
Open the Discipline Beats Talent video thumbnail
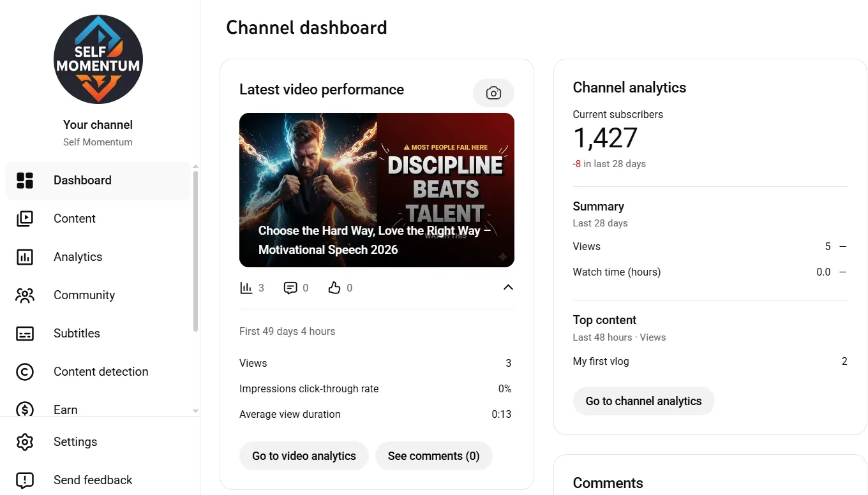point(377,190)
